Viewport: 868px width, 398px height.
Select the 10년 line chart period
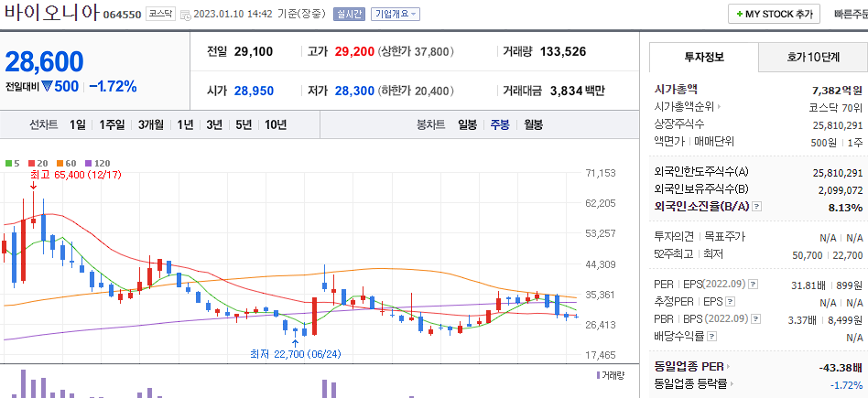pyautogui.click(x=276, y=125)
